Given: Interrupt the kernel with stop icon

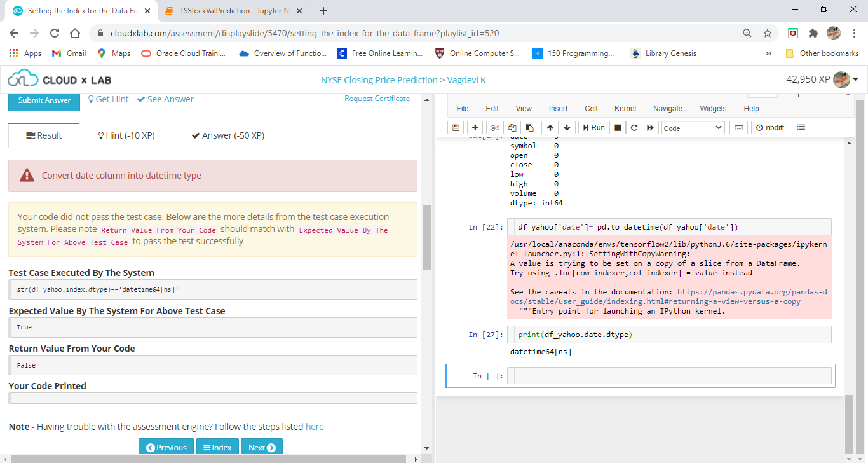Looking at the screenshot, I should [617, 128].
